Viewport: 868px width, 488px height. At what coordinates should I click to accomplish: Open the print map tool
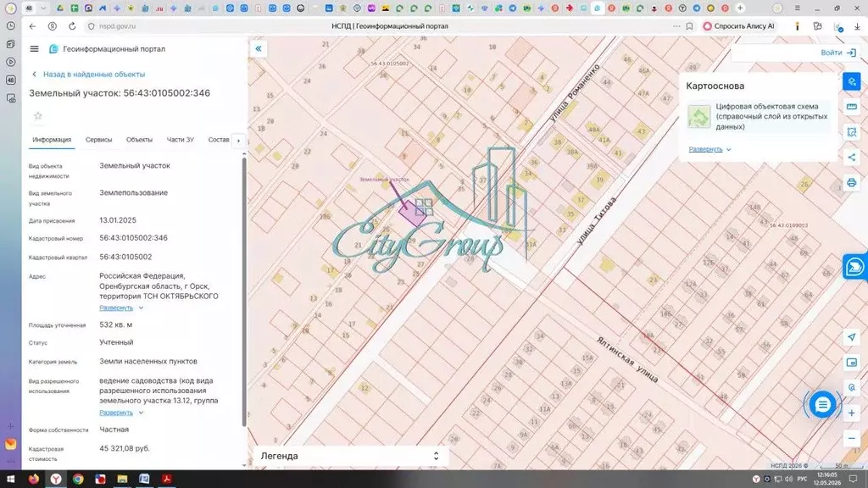(x=851, y=183)
